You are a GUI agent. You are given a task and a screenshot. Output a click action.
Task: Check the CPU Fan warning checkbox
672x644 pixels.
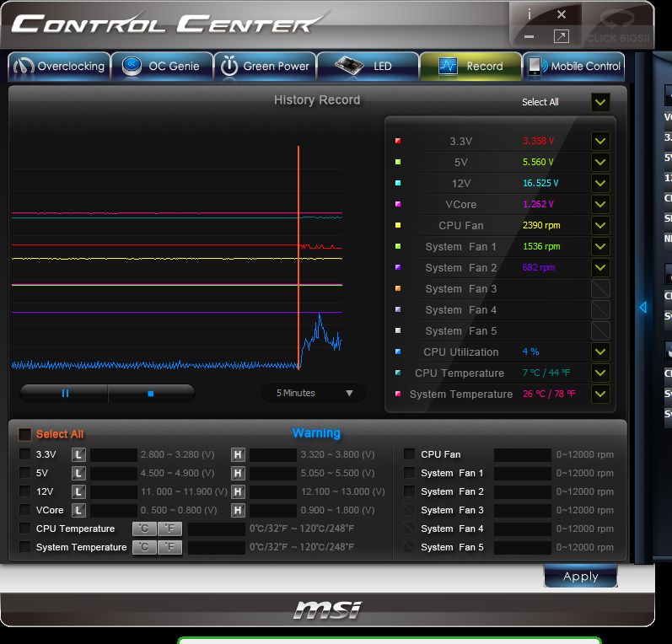(x=409, y=454)
